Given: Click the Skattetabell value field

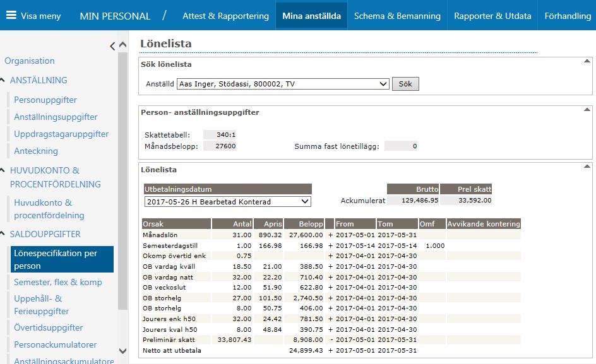Looking at the screenshot, I should point(220,134).
